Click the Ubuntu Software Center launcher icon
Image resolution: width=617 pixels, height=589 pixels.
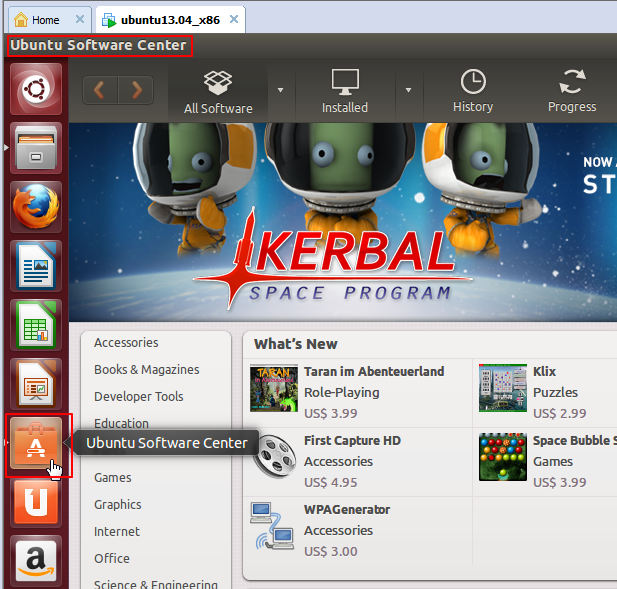pos(36,443)
